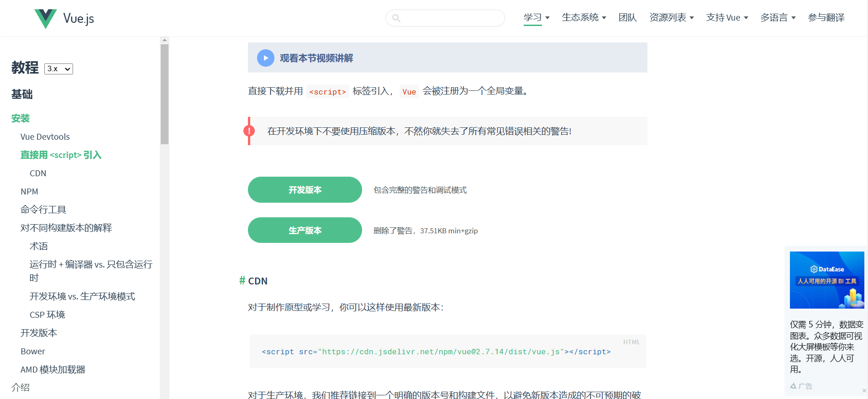Go to AMD 模块加载器 sidebar item
Image resolution: width=868 pixels, height=399 pixels.
click(x=53, y=369)
